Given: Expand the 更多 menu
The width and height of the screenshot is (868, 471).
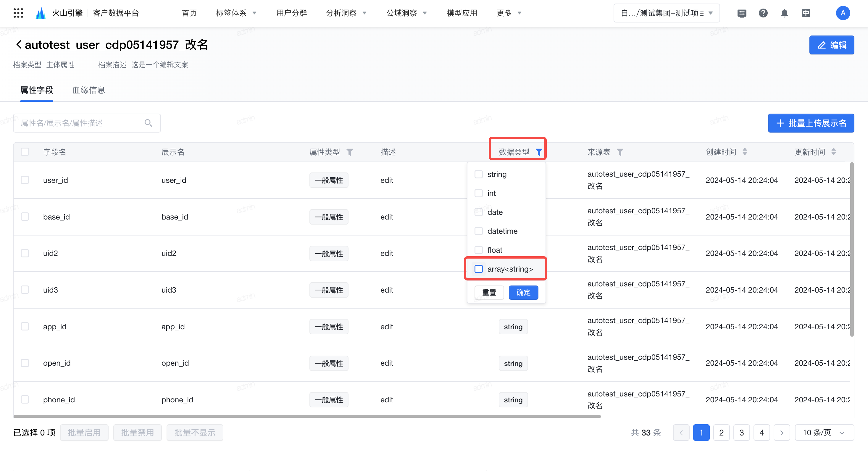Looking at the screenshot, I should [509, 13].
